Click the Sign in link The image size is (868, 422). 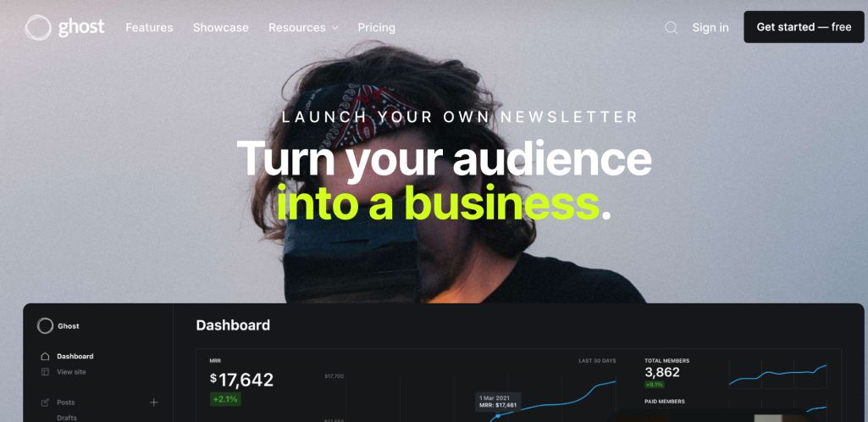point(710,27)
